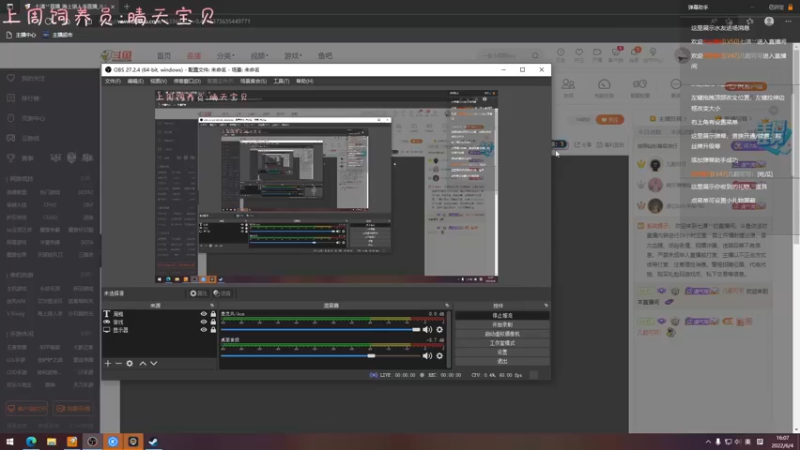Open the 文件(F) menu in OBS

(x=113, y=81)
